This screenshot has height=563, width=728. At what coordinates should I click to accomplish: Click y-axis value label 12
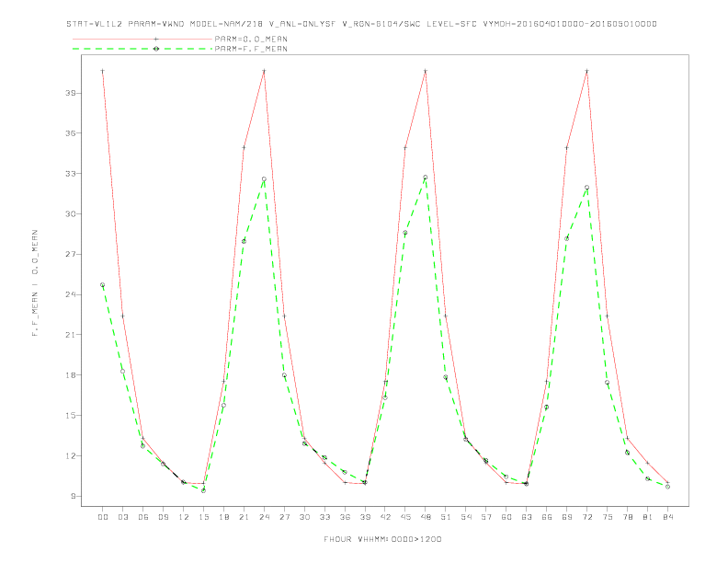tap(71, 455)
